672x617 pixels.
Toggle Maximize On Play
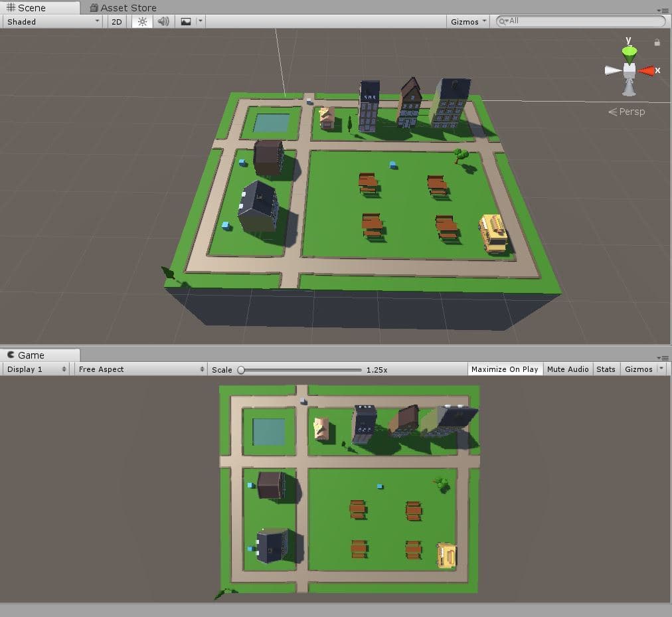coord(505,369)
